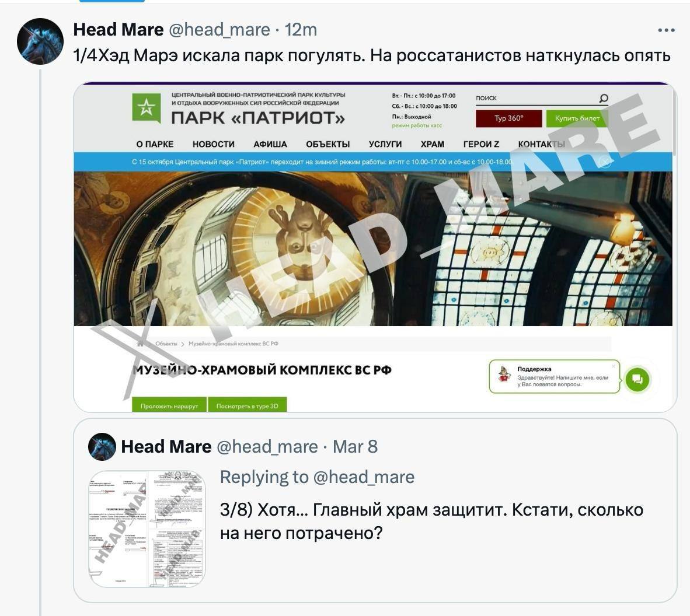Click the search magnifier icon in site header
Screen dimensions: 690x616
pyautogui.click(x=603, y=98)
